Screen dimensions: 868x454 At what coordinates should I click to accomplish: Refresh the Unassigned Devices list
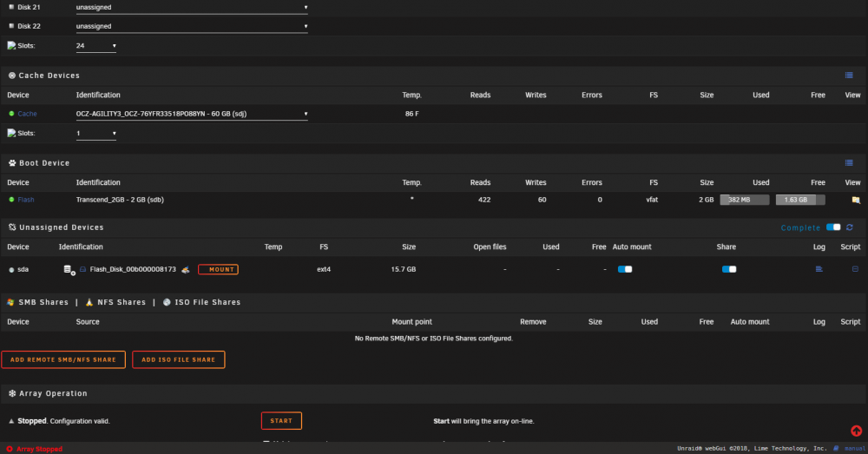[850, 227]
